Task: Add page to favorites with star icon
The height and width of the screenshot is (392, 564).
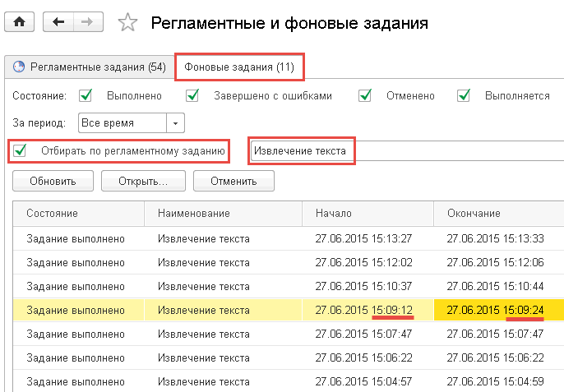Action: [x=127, y=23]
